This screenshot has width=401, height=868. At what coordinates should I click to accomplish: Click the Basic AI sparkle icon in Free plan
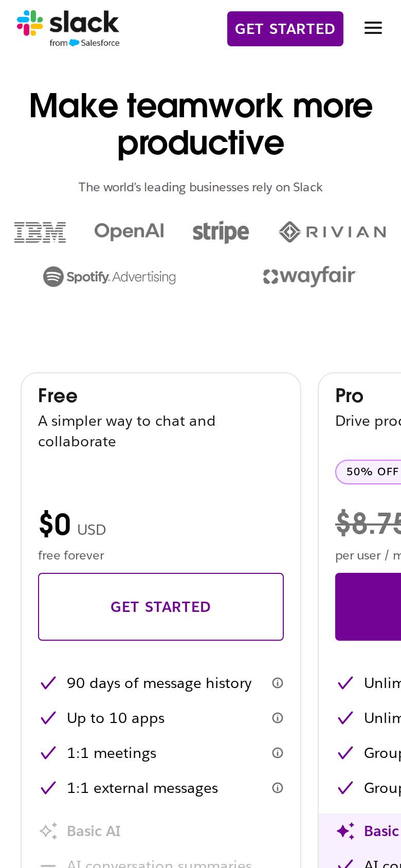click(48, 831)
